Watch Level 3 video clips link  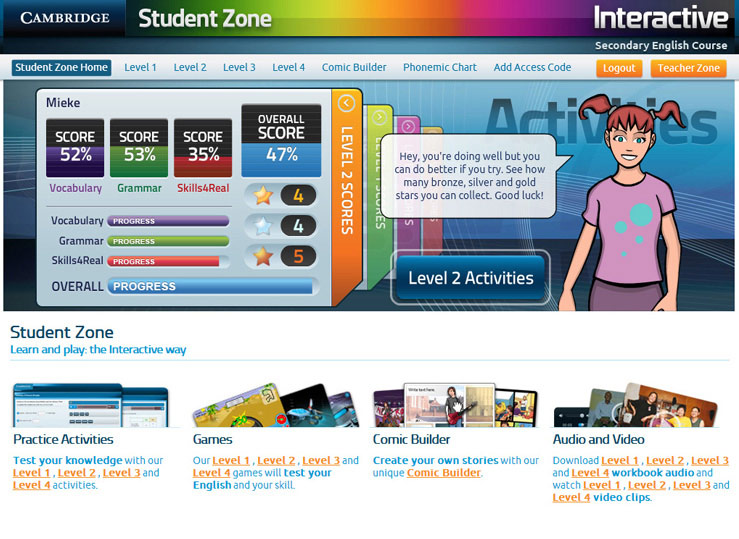[x=692, y=485]
